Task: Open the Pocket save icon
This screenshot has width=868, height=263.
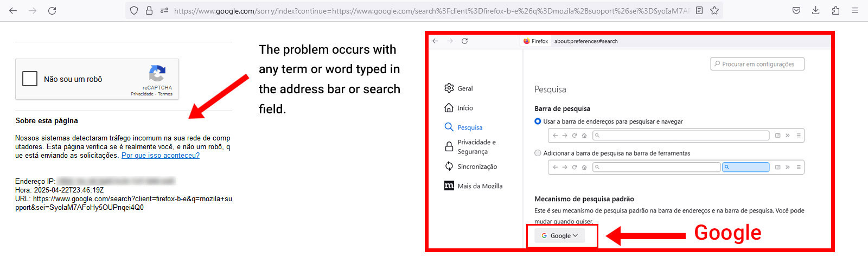Action: [796, 10]
